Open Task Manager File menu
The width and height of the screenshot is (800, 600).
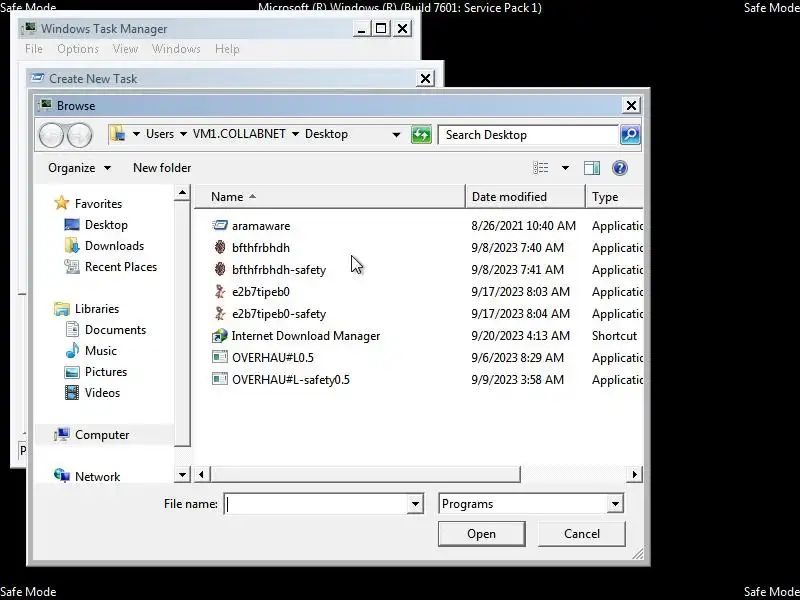(x=34, y=49)
